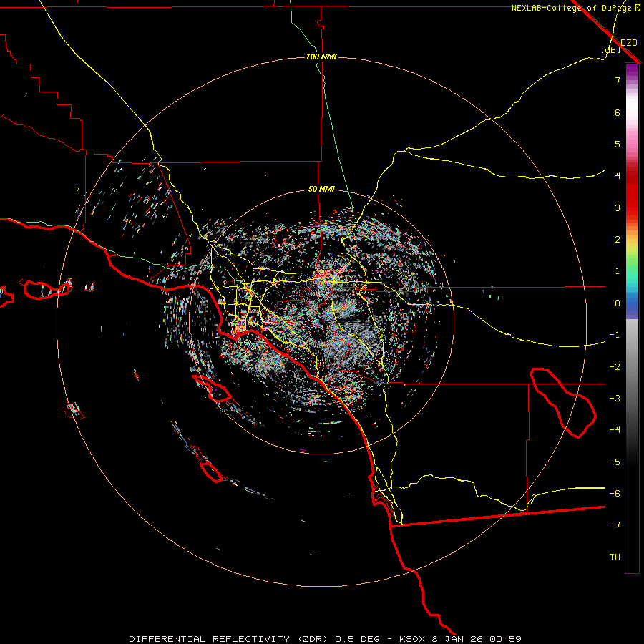The image size is (644, 644).
Task: Click the positive 4 tick label on scale
Action: pos(618,176)
